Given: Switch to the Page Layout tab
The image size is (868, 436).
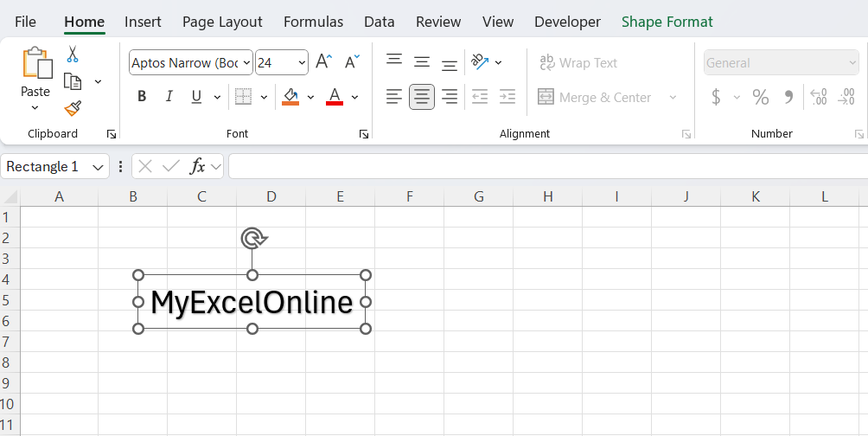Looking at the screenshot, I should [x=222, y=22].
